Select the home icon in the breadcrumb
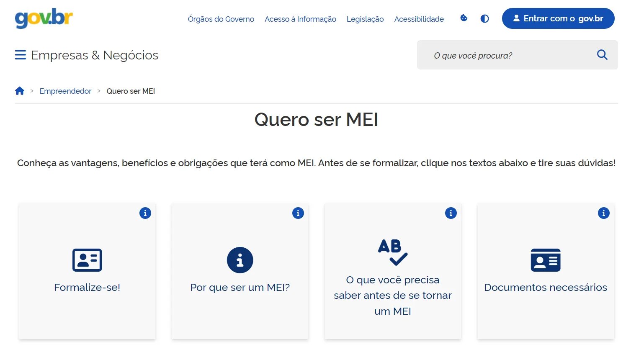The height and width of the screenshot is (347, 644). pos(20,90)
